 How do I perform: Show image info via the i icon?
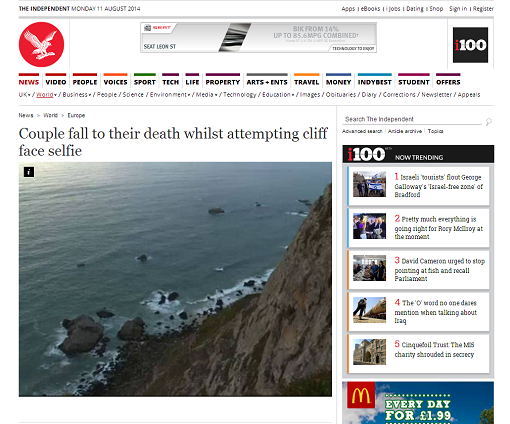(x=29, y=172)
